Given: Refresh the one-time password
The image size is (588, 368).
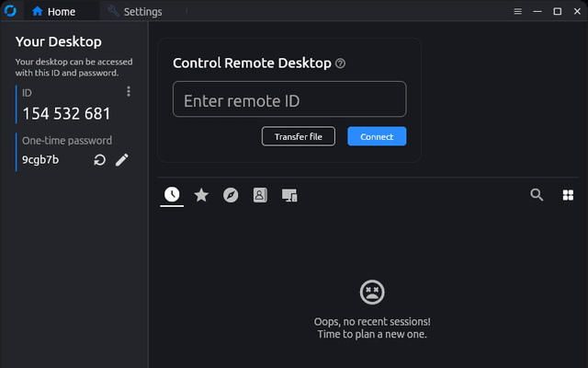Looking at the screenshot, I should click(99, 160).
